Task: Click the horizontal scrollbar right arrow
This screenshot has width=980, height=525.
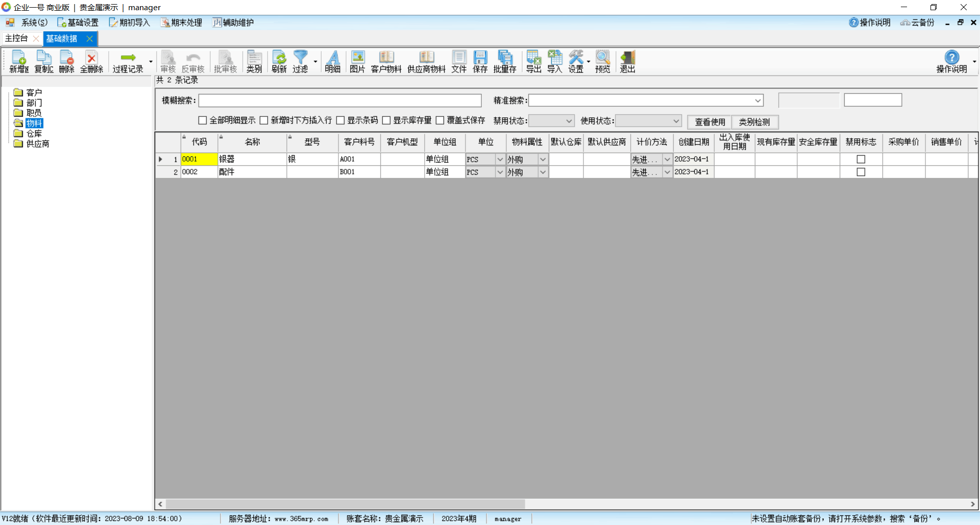Action: (x=972, y=504)
